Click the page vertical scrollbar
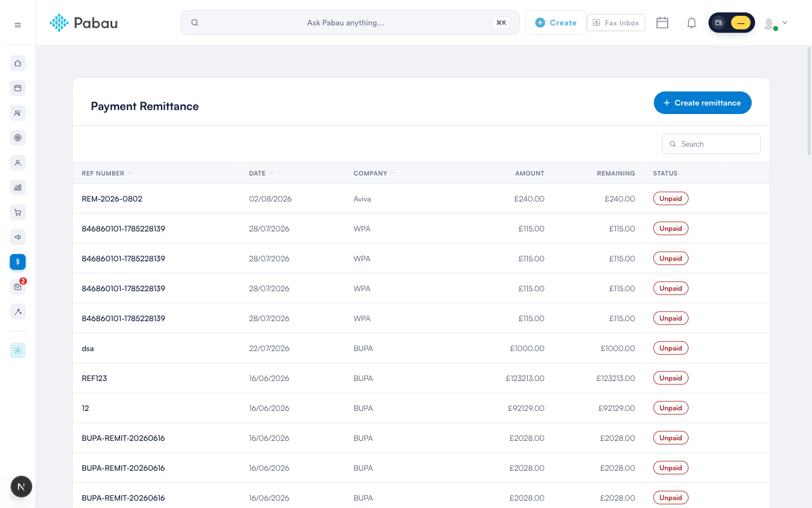Screen dimensions: 812x508 809,102
